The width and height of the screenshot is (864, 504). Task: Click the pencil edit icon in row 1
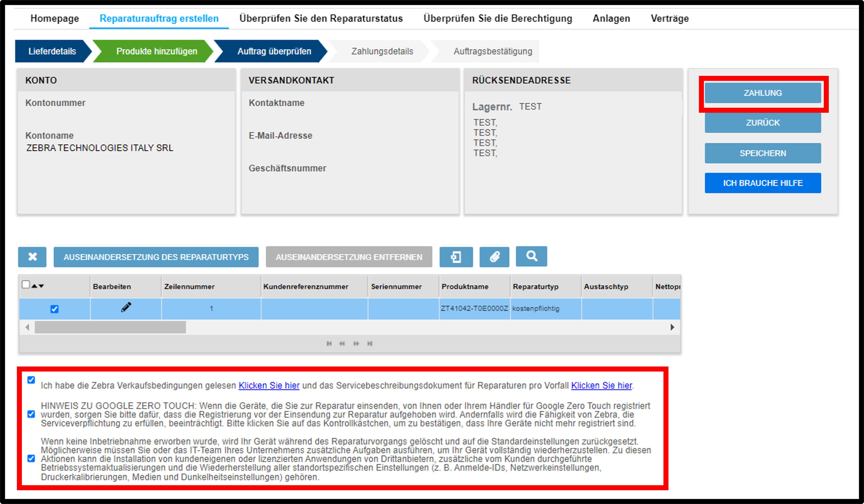click(x=126, y=307)
